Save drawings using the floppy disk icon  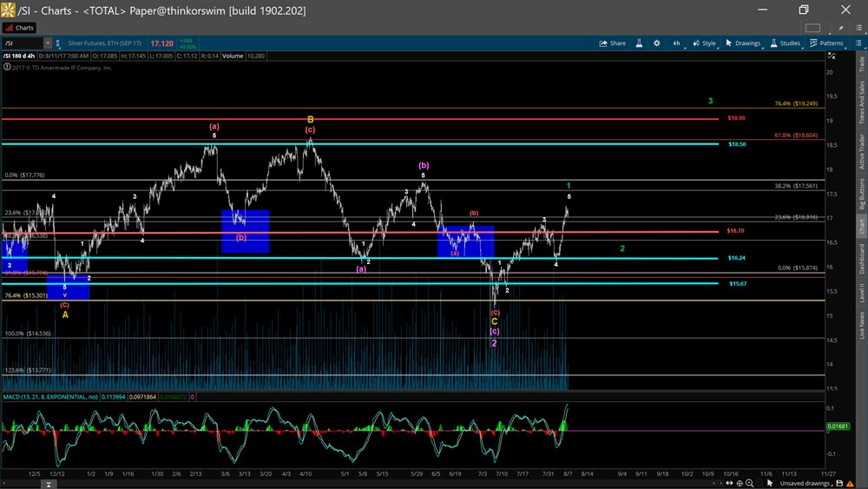[x=840, y=483]
